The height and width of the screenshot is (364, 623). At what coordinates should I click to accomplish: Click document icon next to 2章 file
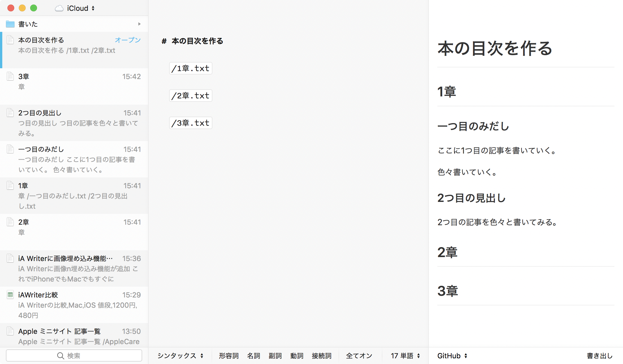tap(10, 222)
